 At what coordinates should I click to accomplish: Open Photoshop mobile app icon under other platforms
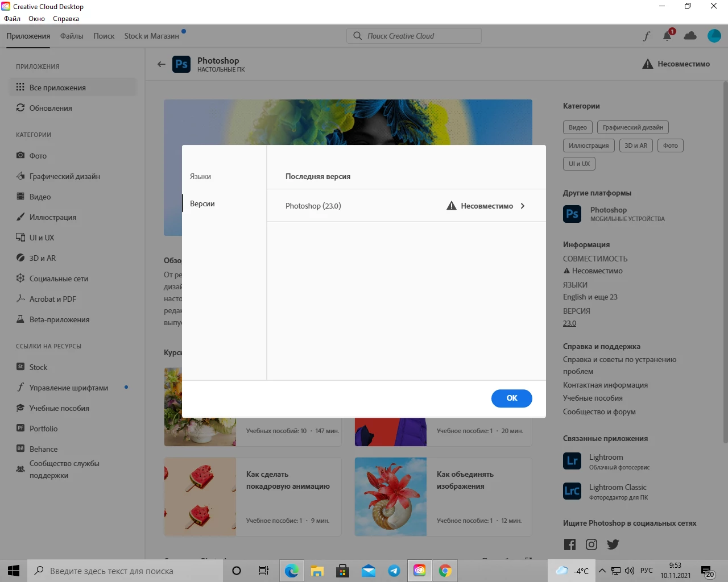[572, 214]
